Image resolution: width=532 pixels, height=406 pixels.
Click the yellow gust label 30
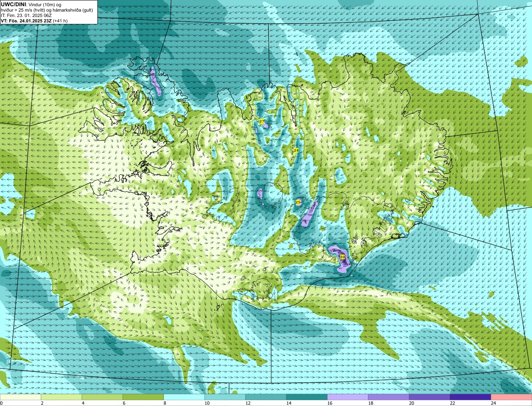342,257
